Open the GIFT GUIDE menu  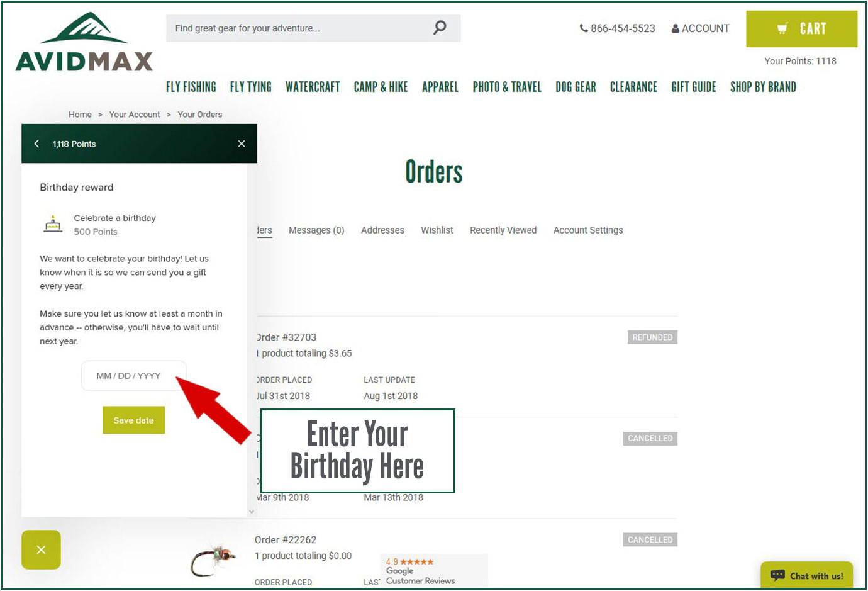click(x=694, y=87)
